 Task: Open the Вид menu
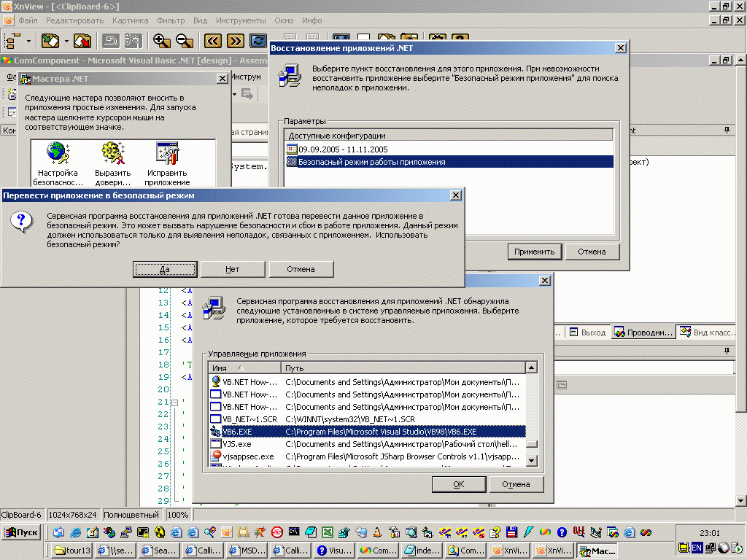(200, 20)
